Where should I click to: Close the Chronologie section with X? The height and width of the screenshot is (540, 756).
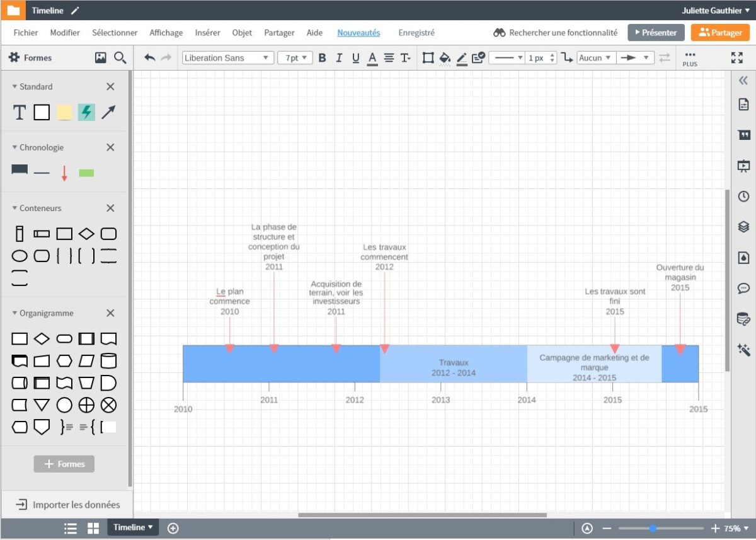tap(110, 147)
